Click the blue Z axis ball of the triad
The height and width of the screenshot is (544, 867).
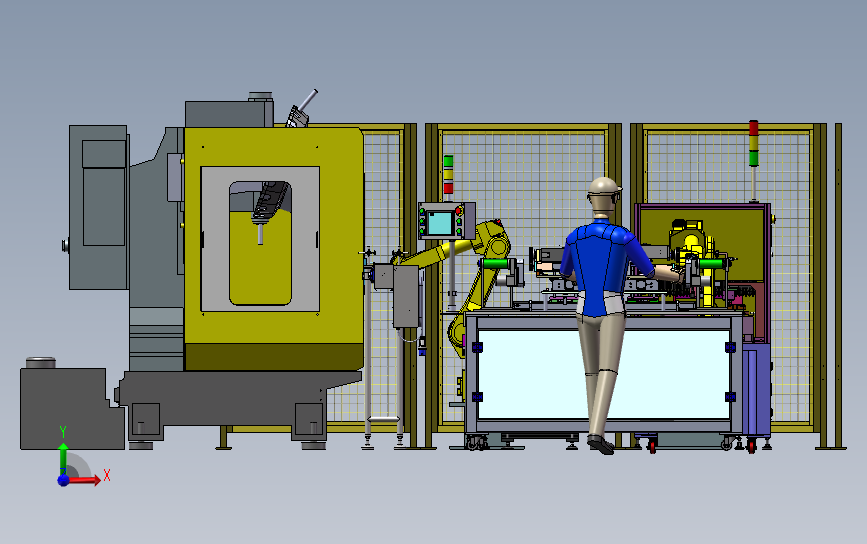(x=63, y=480)
